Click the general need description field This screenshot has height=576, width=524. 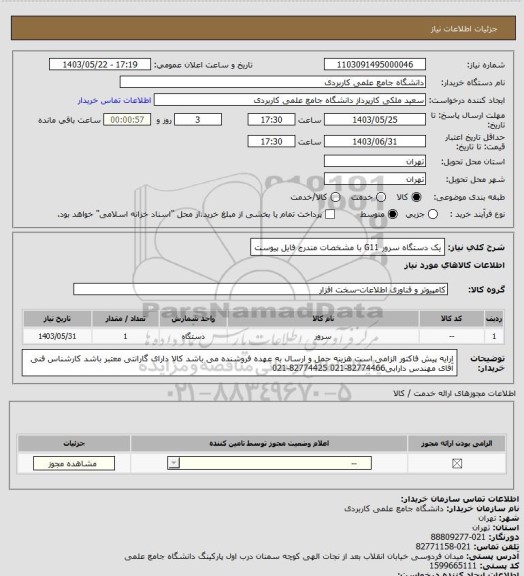click(x=348, y=247)
